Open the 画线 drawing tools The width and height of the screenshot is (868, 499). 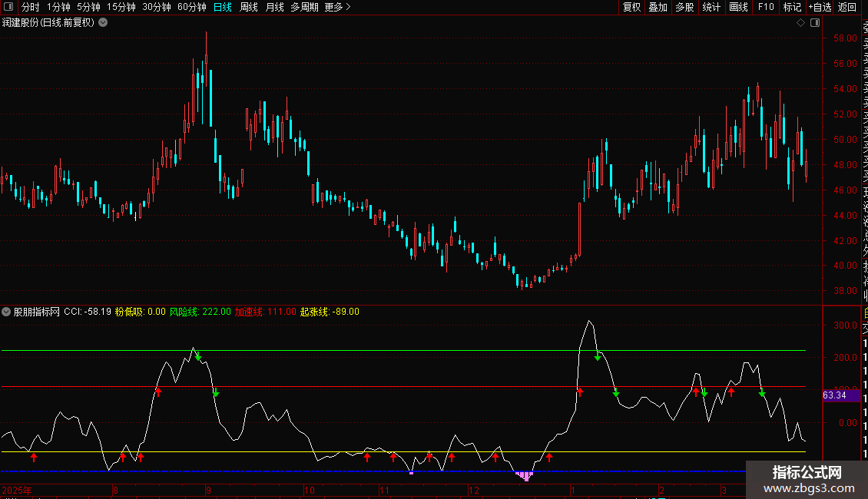pyautogui.click(x=738, y=7)
